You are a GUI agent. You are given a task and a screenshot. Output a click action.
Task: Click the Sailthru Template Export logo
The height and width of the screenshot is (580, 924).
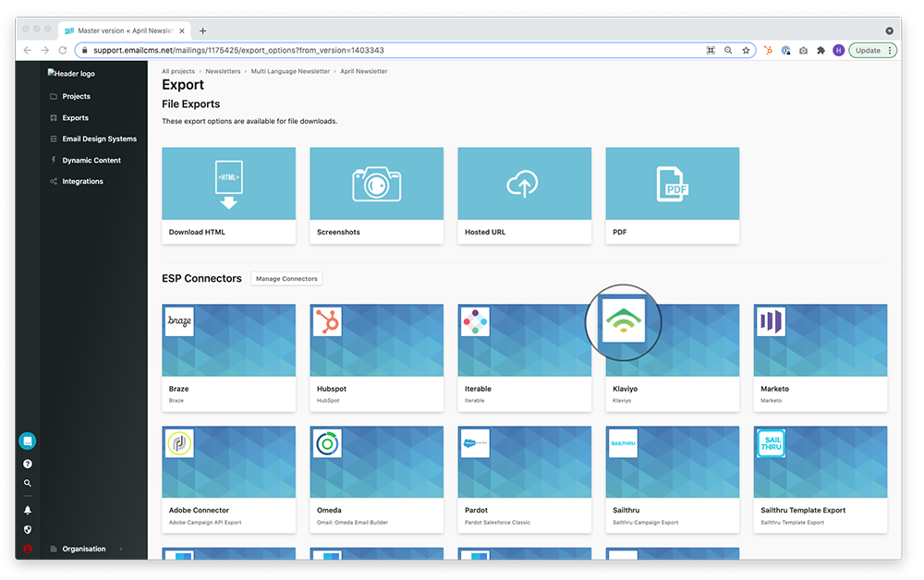[x=771, y=443]
